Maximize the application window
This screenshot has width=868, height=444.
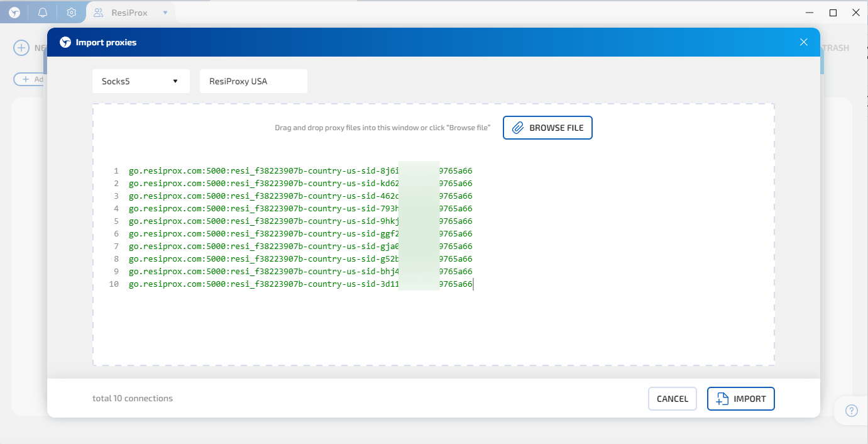click(833, 13)
